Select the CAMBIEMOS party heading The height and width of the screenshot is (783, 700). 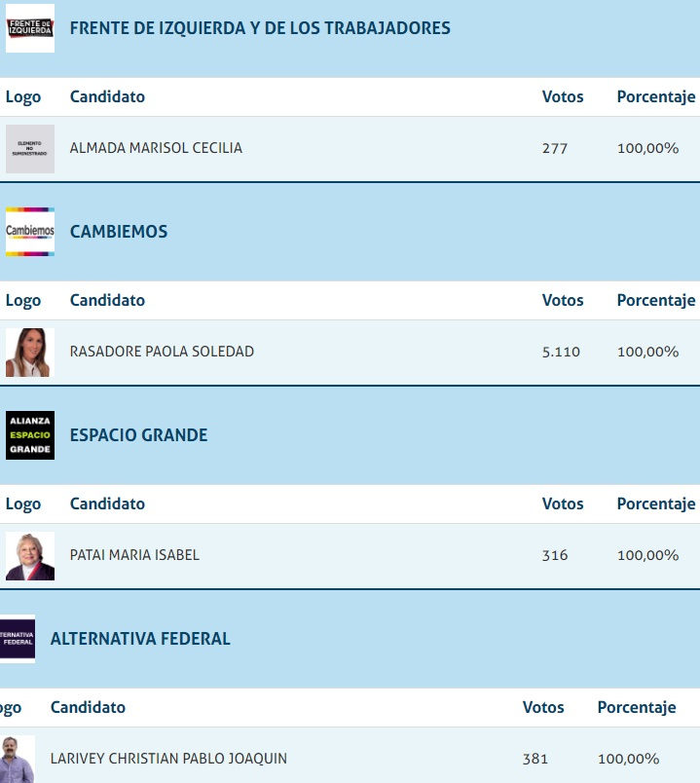pos(119,232)
